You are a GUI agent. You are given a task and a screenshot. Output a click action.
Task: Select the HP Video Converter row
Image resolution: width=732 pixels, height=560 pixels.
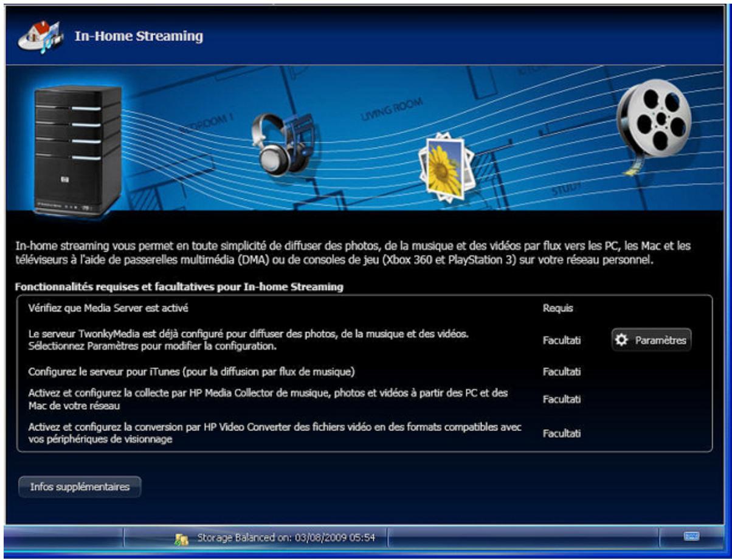click(x=364, y=434)
